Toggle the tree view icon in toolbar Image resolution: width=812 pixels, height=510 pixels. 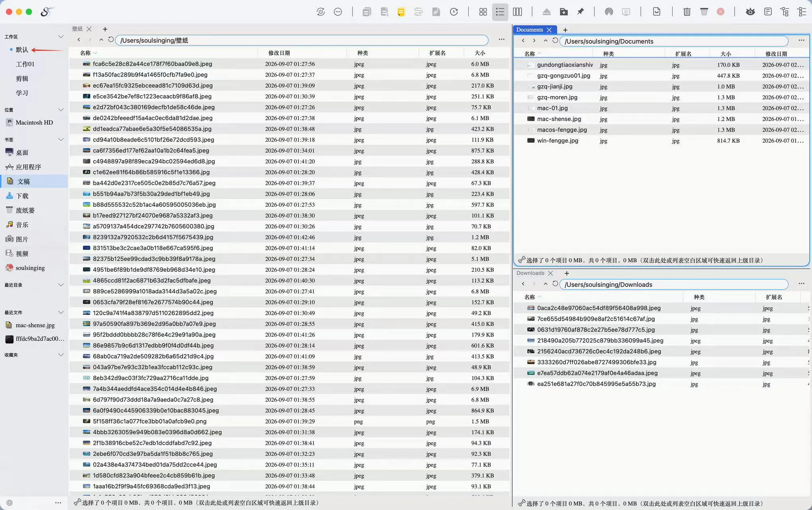pyautogui.click(x=785, y=12)
